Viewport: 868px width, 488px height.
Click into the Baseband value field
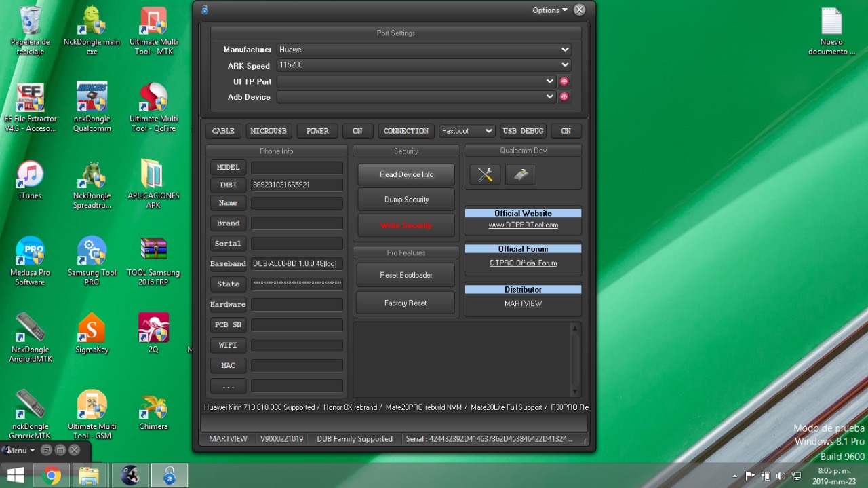297,263
